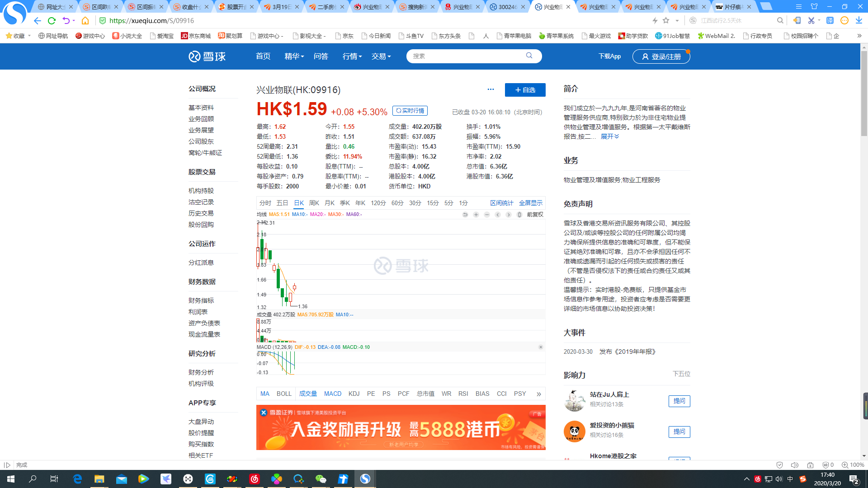
Task: Toggle the 总市值 indicator
Action: pyautogui.click(x=425, y=394)
